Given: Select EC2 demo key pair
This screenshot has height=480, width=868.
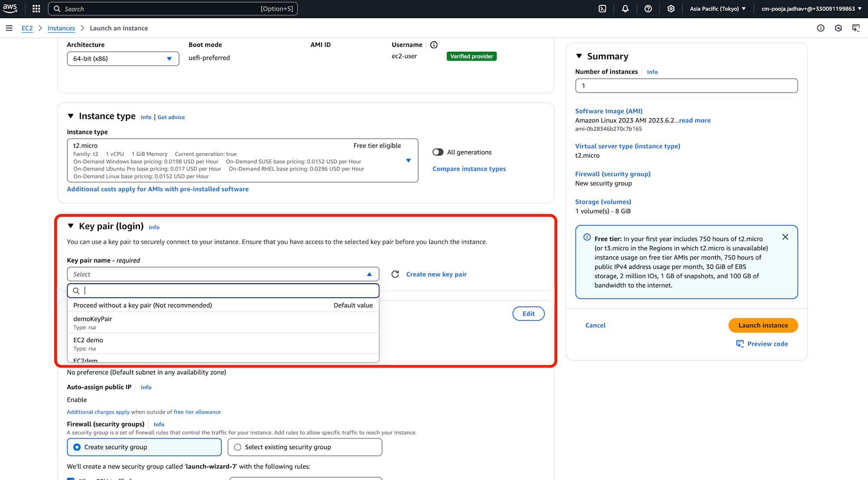Looking at the screenshot, I should pos(223,344).
